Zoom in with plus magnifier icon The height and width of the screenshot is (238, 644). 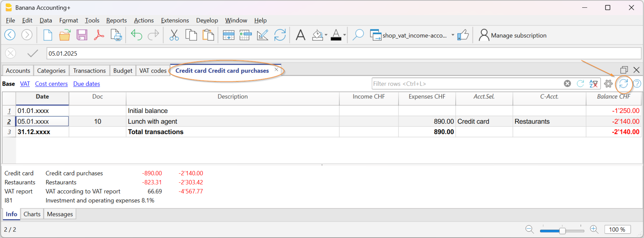pyautogui.click(x=594, y=229)
